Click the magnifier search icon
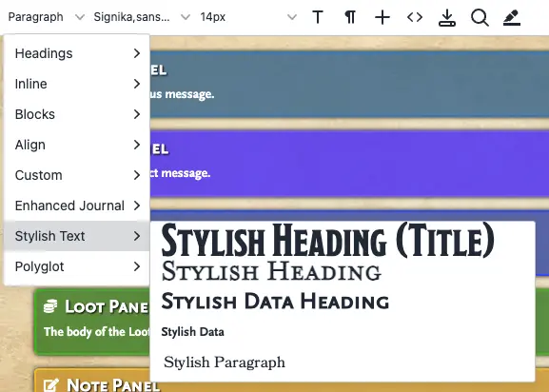 [480, 17]
